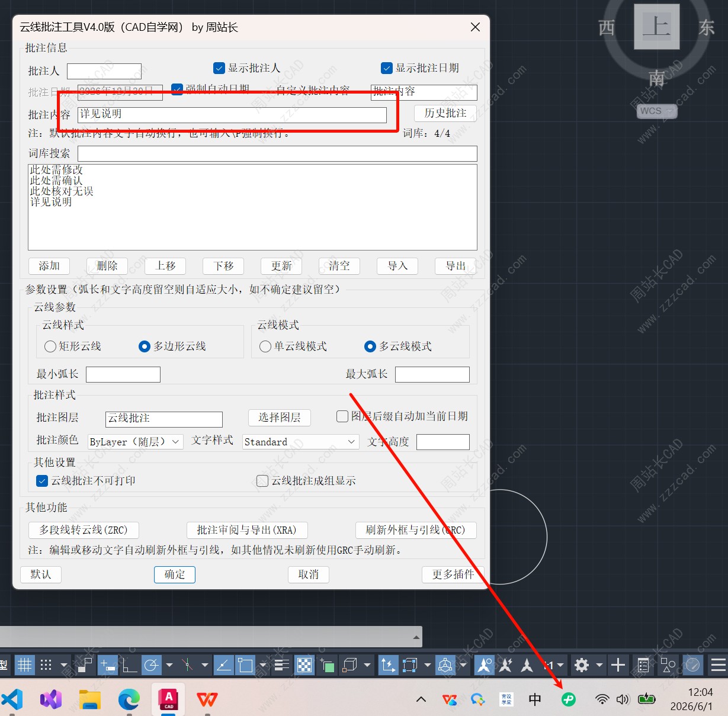This screenshot has width=728, height=716.
Task: Choose 此处需修改 from the phrase list
Action: [56, 170]
